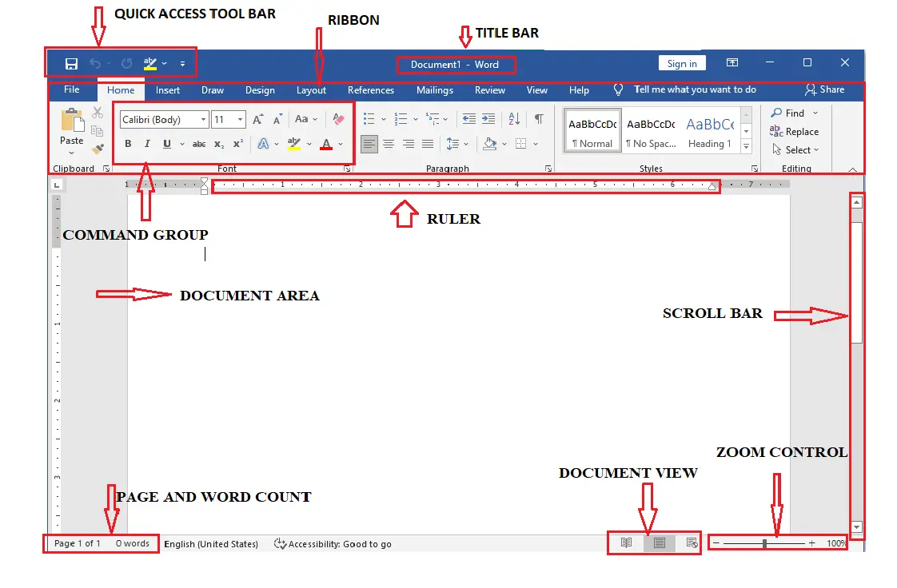Open the Font Color dropdown arrow
897x588 pixels.
point(341,144)
